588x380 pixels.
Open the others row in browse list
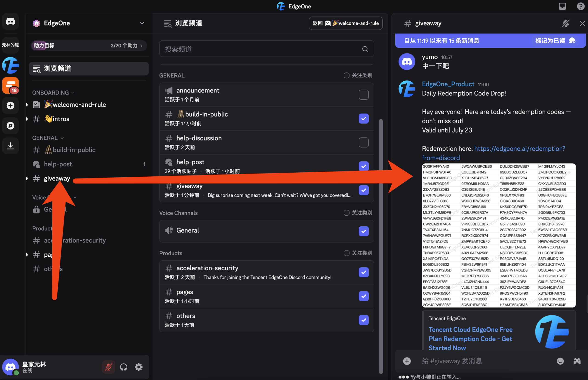coord(266,320)
